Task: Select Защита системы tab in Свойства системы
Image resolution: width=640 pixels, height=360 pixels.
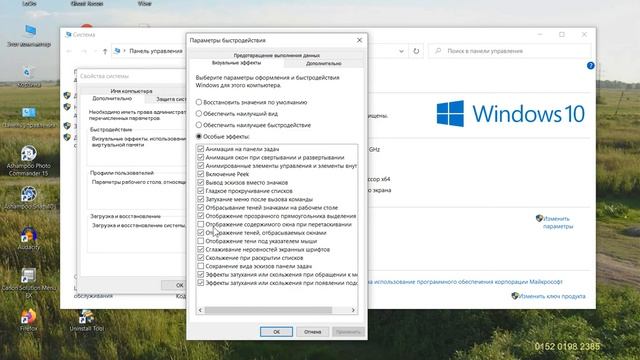Action: (171, 99)
